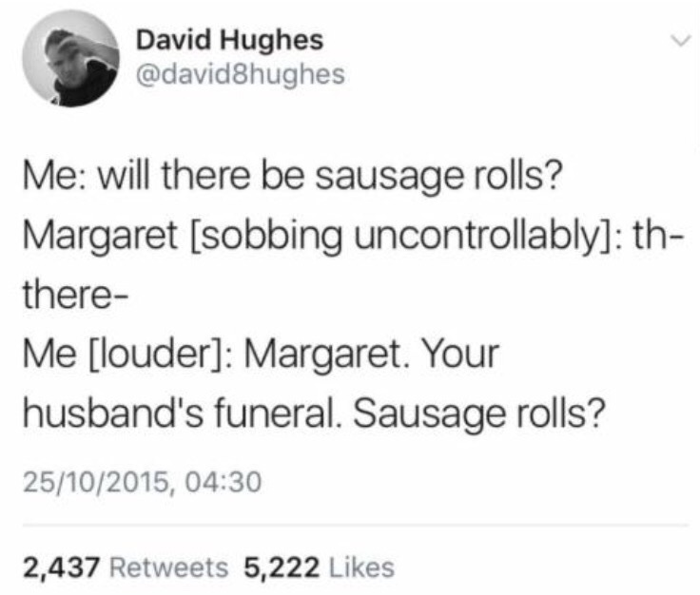
Task: Click the bold 5,222 count number
Action: [x=282, y=567]
